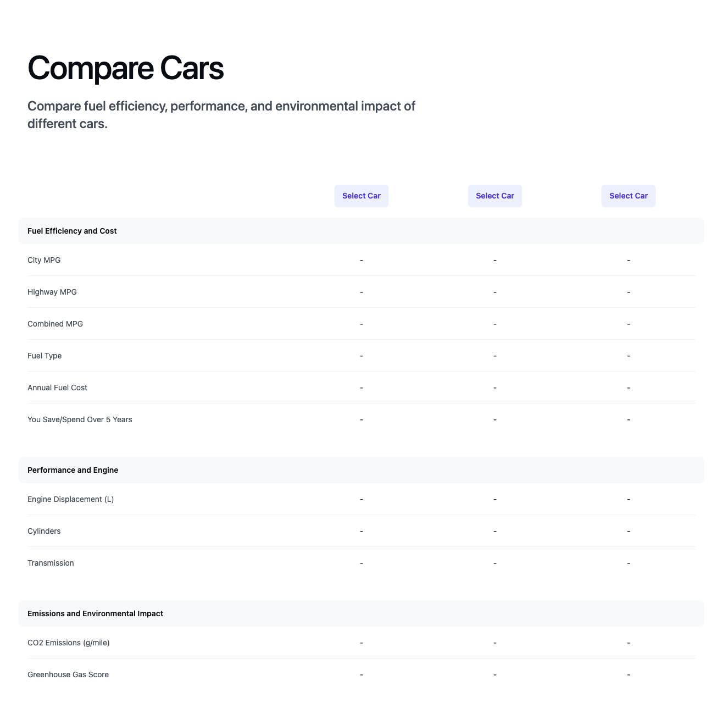
Task: Click first car's City MPG value cell
Action: [362, 260]
